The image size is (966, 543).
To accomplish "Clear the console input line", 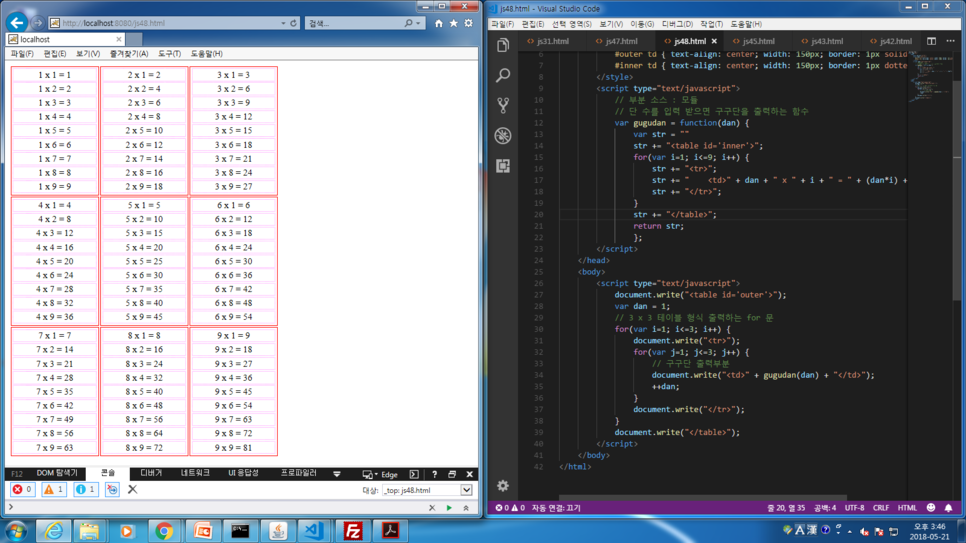I will pos(432,508).
